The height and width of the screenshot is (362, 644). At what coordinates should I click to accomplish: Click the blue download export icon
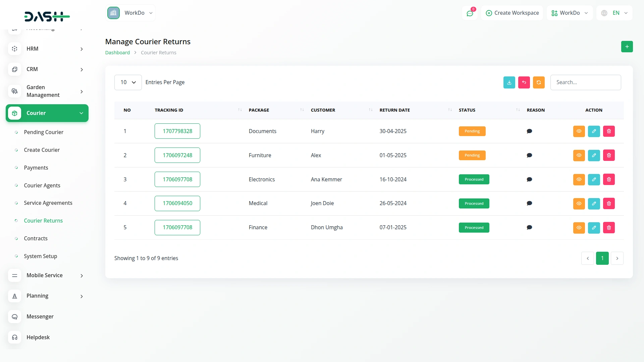(509, 82)
